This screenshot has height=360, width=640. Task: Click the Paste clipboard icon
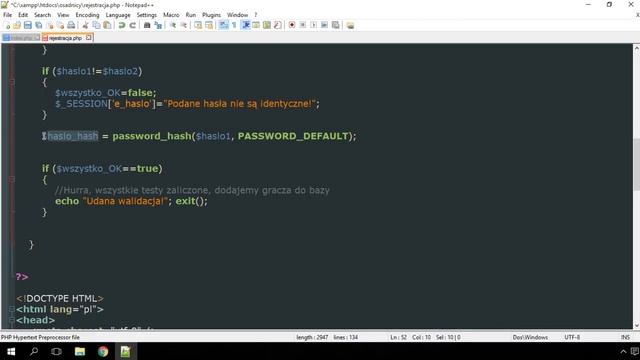pos(107,25)
